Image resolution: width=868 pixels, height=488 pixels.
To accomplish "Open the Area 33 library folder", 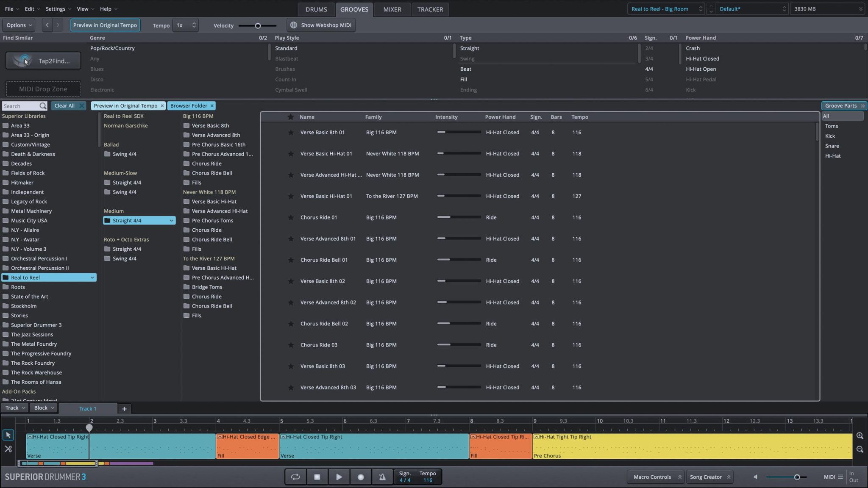I will (20, 126).
